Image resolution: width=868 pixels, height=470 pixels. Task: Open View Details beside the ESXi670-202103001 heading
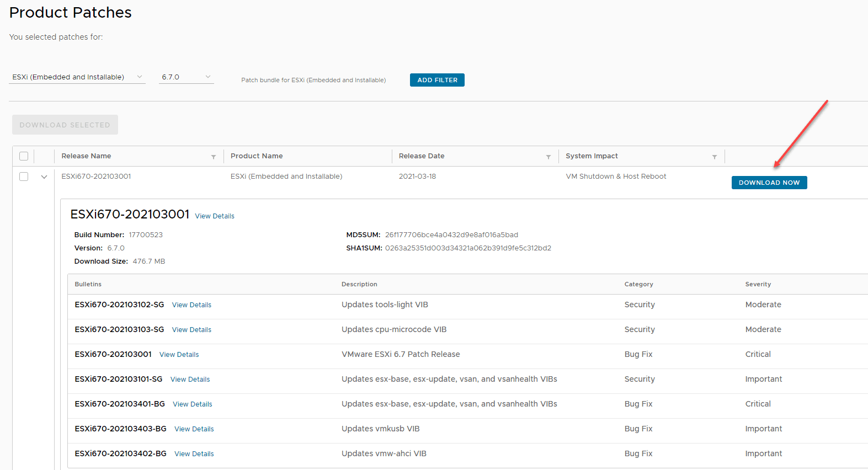coord(215,216)
